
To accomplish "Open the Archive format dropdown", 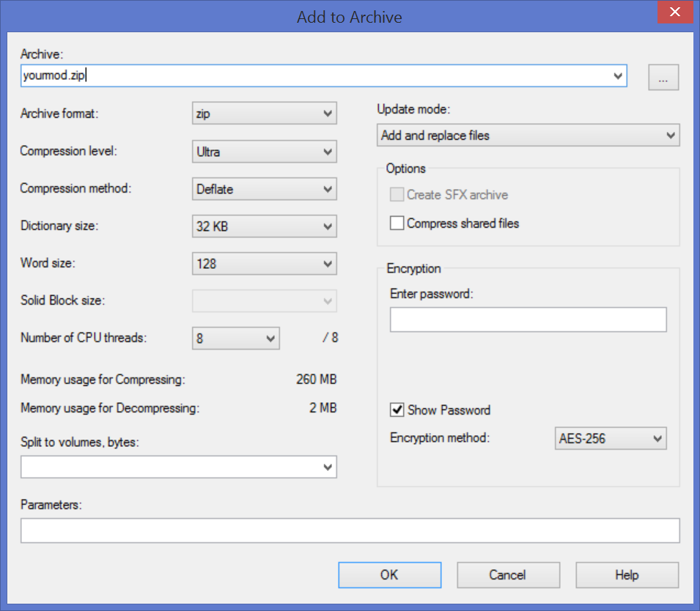I will [265, 114].
